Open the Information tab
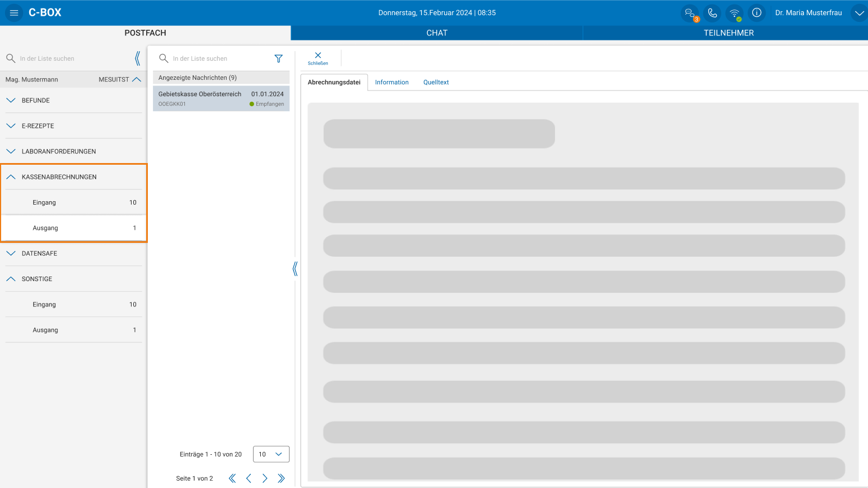Image resolution: width=868 pixels, height=488 pixels. [x=392, y=82]
